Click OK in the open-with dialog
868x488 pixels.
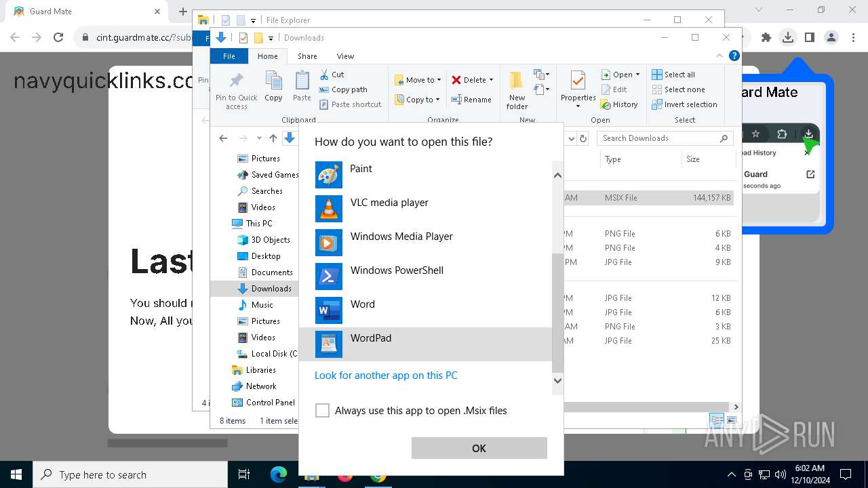pyautogui.click(x=479, y=448)
